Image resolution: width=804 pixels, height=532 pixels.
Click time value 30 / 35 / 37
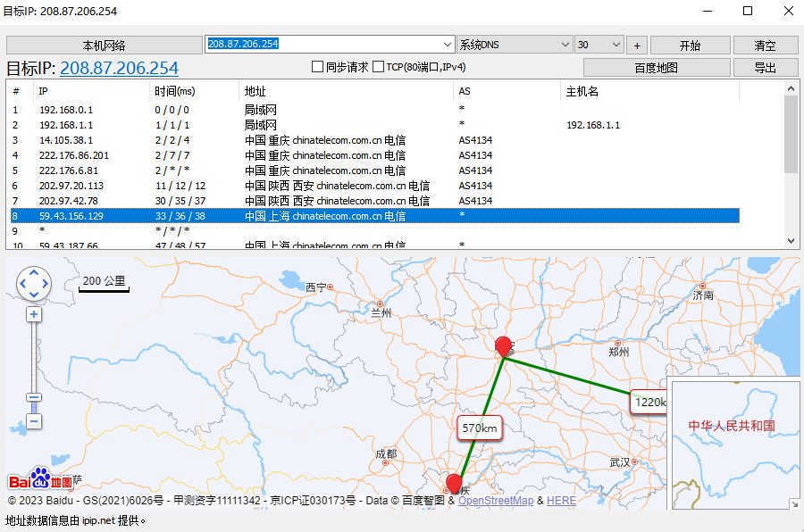[180, 201]
